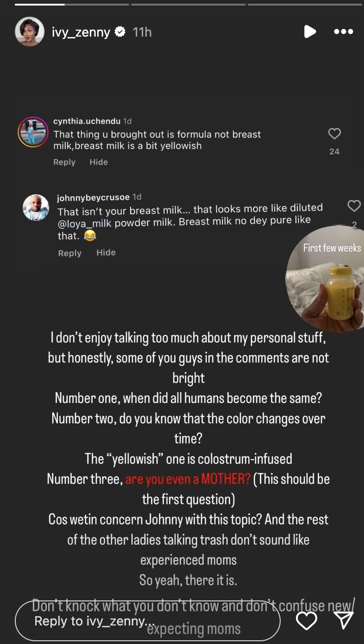The width and height of the screenshot is (364, 644).
Task: Tap the verified badge next to ivy_zenny
Action: [120, 32]
